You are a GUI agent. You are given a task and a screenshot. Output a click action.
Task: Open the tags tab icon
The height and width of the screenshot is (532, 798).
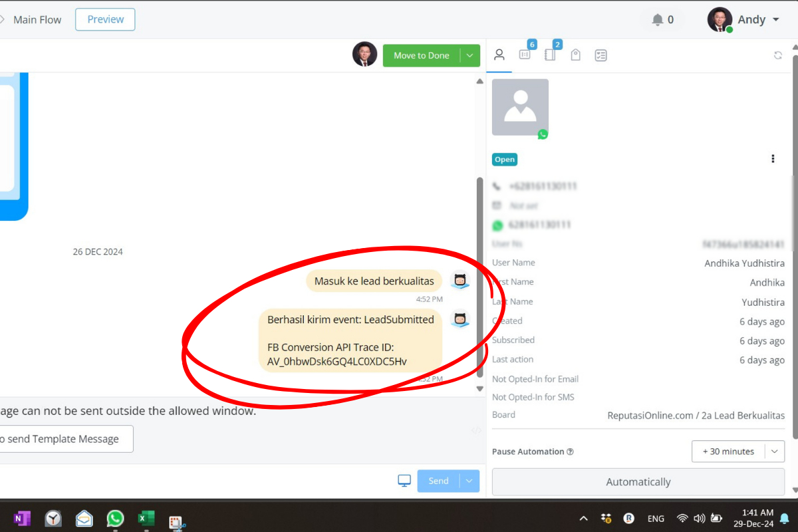(x=576, y=55)
